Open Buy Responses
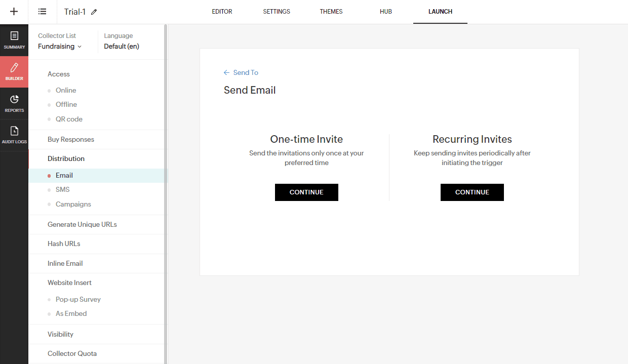This screenshot has height=364, width=628. pos(71,139)
